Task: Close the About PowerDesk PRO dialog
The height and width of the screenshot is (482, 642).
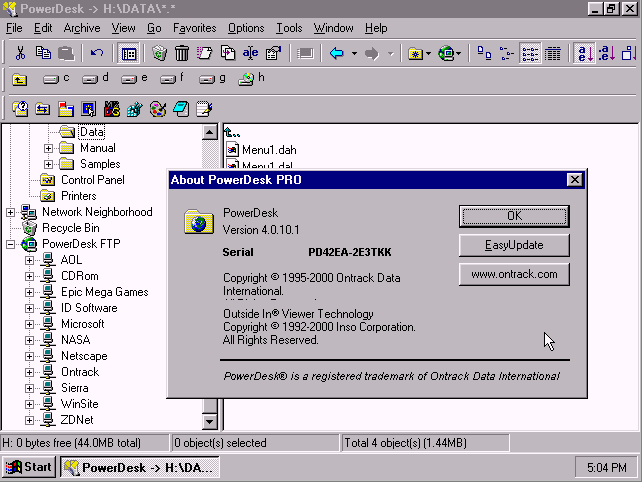Action: [x=575, y=179]
